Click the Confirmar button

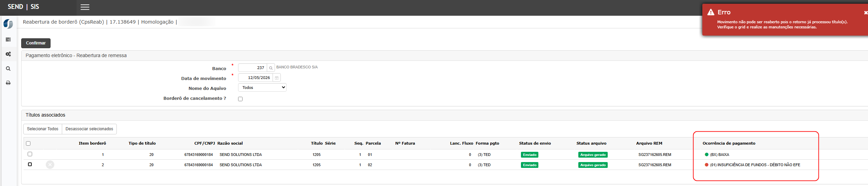[x=36, y=43]
